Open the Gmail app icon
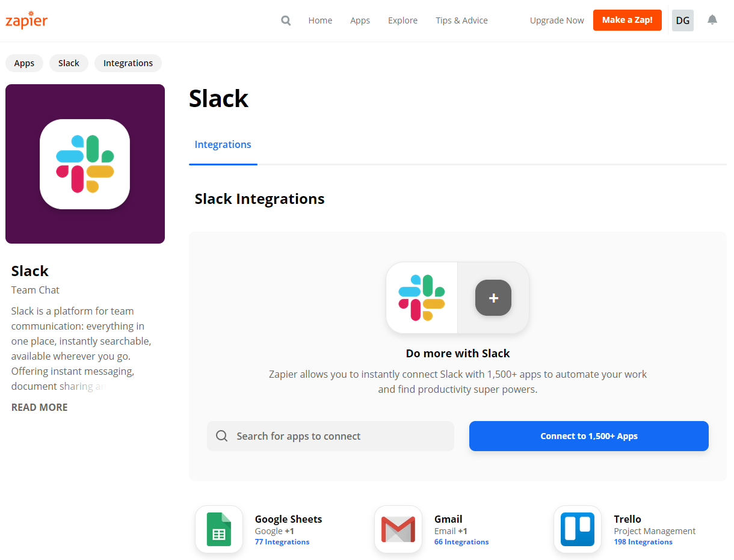 click(398, 529)
